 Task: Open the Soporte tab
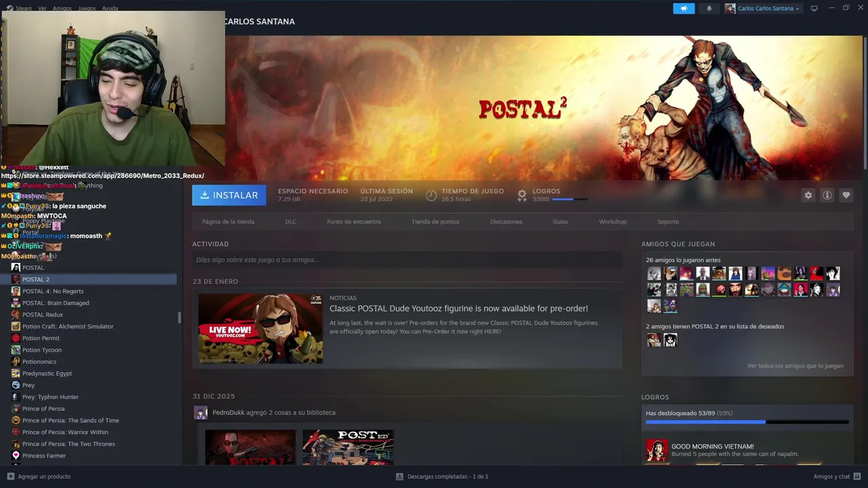pyautogui.click(x=668, y=222)
